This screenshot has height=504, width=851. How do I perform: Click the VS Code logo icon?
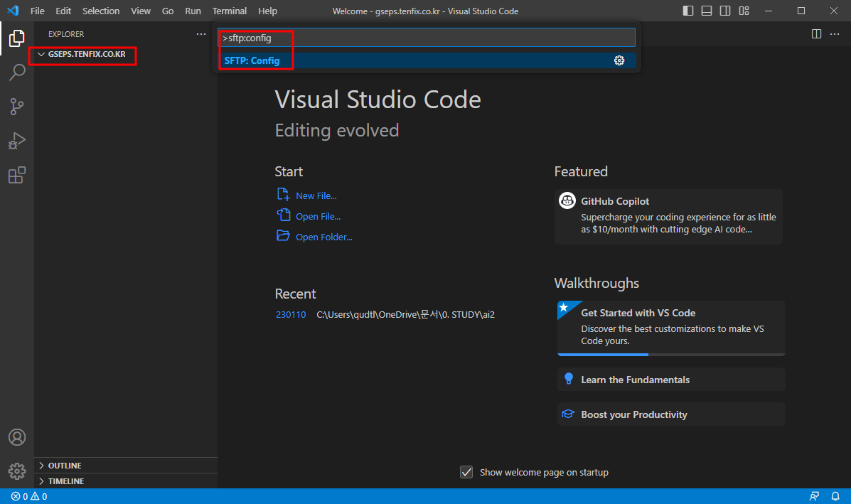point(13,11)
